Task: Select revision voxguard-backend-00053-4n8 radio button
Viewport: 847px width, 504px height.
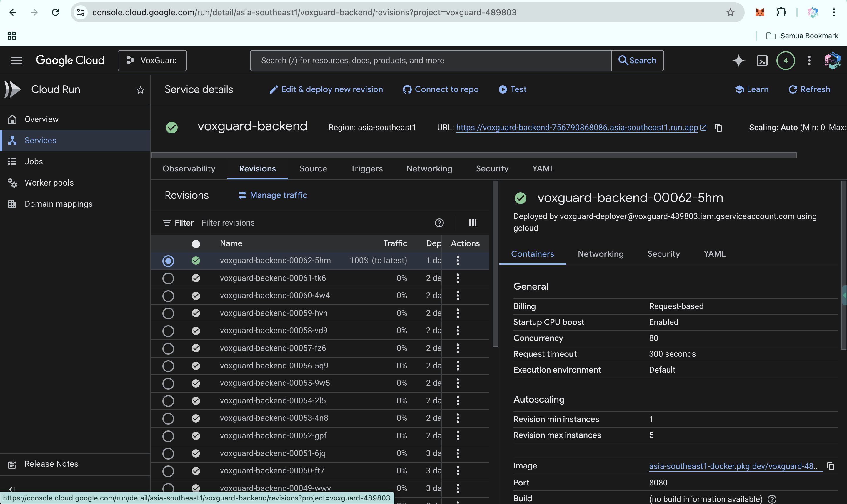Action: (168, 418)
